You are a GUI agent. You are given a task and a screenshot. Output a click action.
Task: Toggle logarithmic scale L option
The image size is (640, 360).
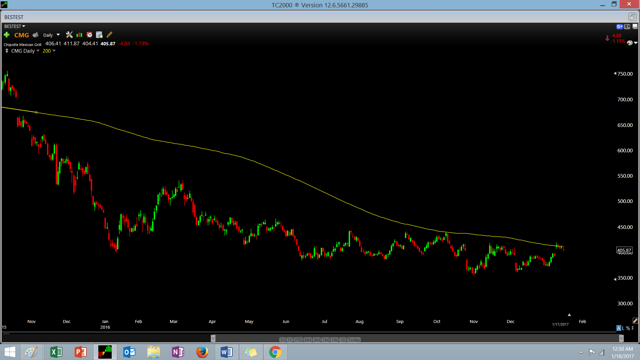623,328
